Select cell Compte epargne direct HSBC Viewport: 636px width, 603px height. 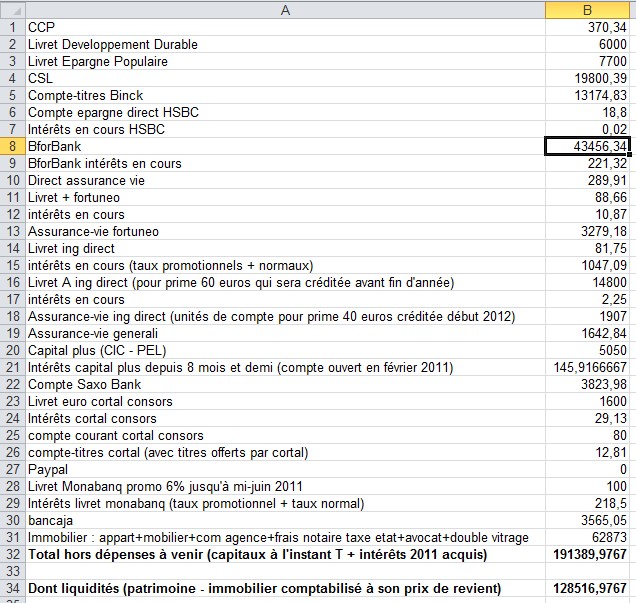point(285,112)
